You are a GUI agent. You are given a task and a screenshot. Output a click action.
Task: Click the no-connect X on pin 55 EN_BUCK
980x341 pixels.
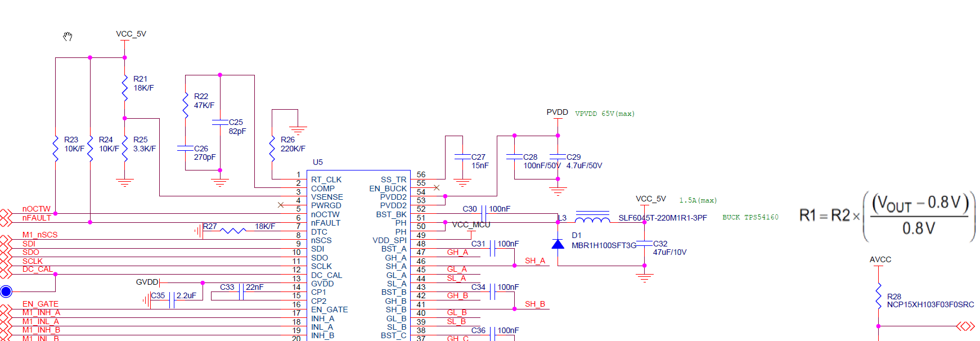[437, 187]
